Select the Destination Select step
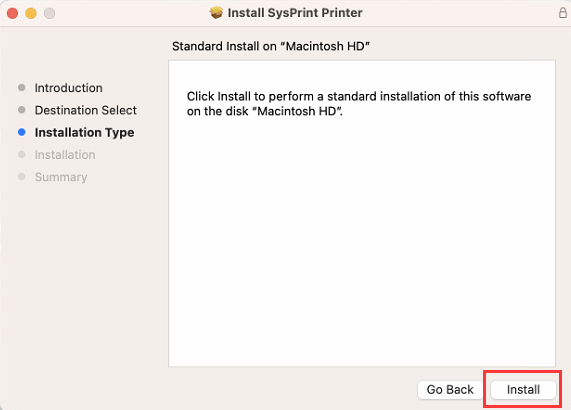This screenshot has width=571, height=410. point(86,110)
